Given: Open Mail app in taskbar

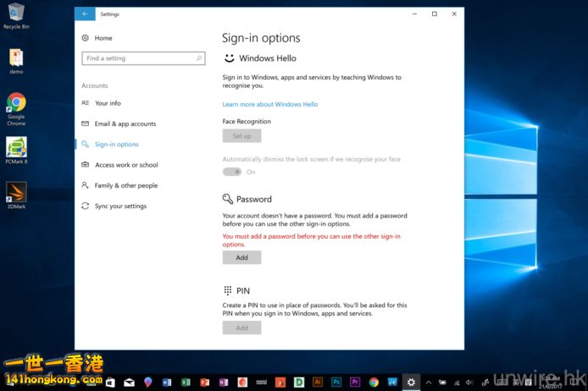Looking at the screenshot, I should 129,382.
